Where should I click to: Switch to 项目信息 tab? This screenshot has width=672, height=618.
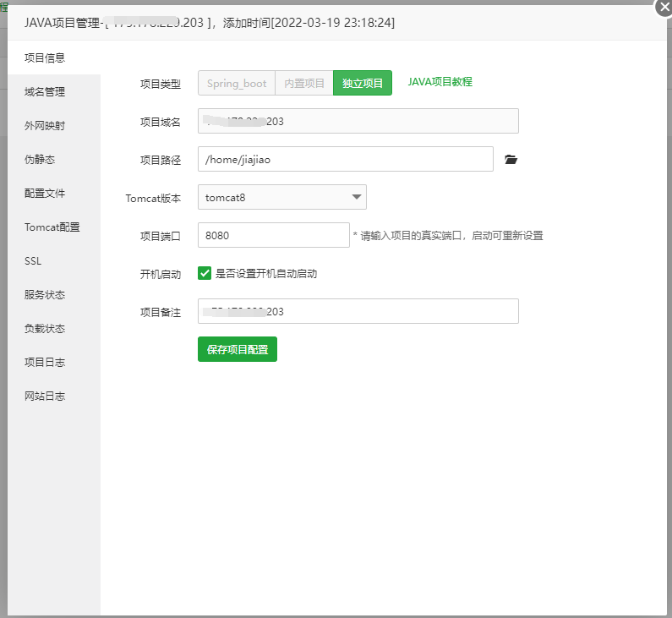pos(54,57)
